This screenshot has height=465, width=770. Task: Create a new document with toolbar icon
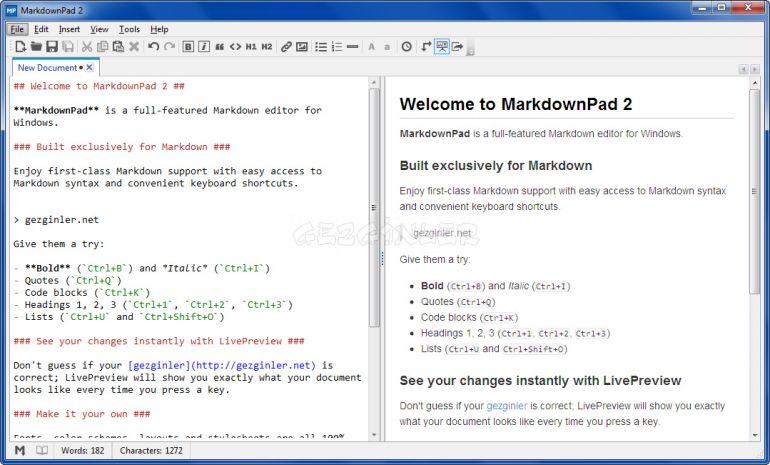pos(20,47)
